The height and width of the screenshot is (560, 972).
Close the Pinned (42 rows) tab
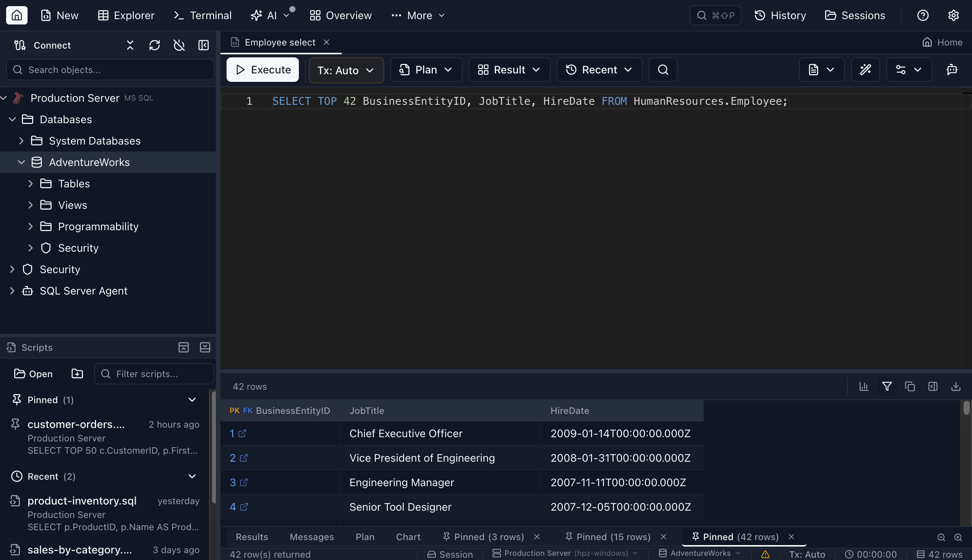791,537
